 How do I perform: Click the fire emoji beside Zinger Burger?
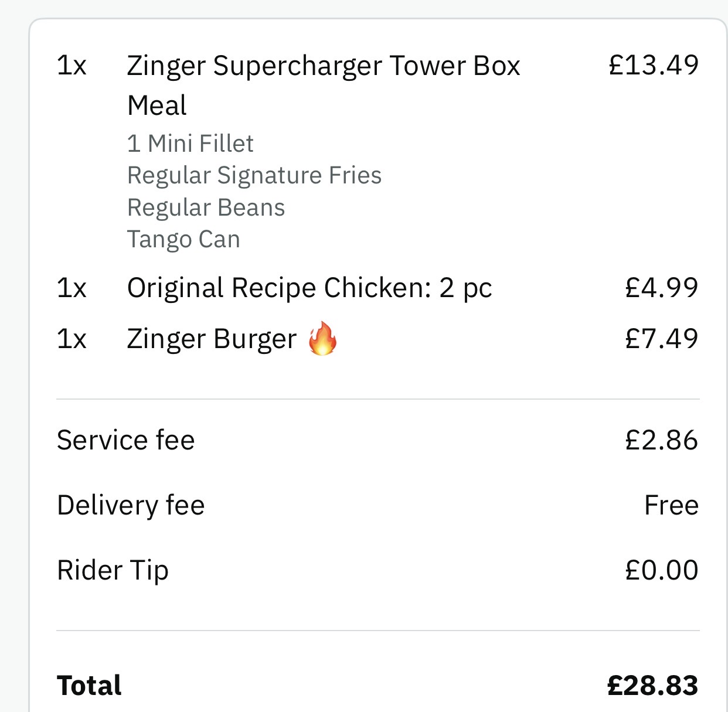click(x=322, y=339)
